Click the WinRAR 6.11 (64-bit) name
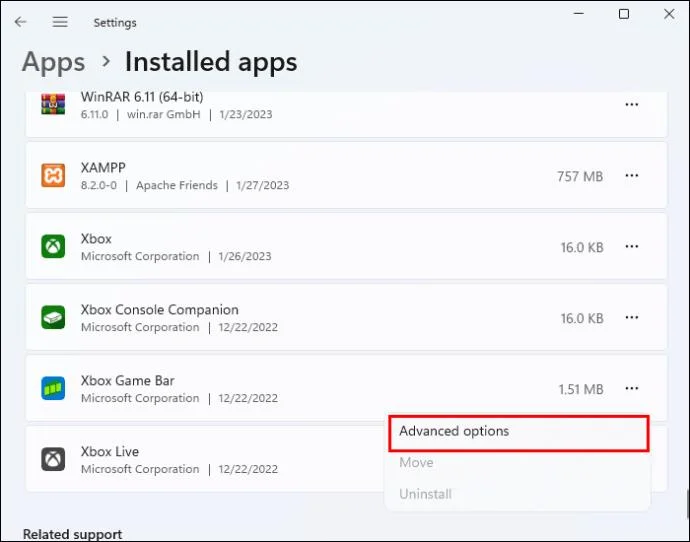 pos(142,97)
